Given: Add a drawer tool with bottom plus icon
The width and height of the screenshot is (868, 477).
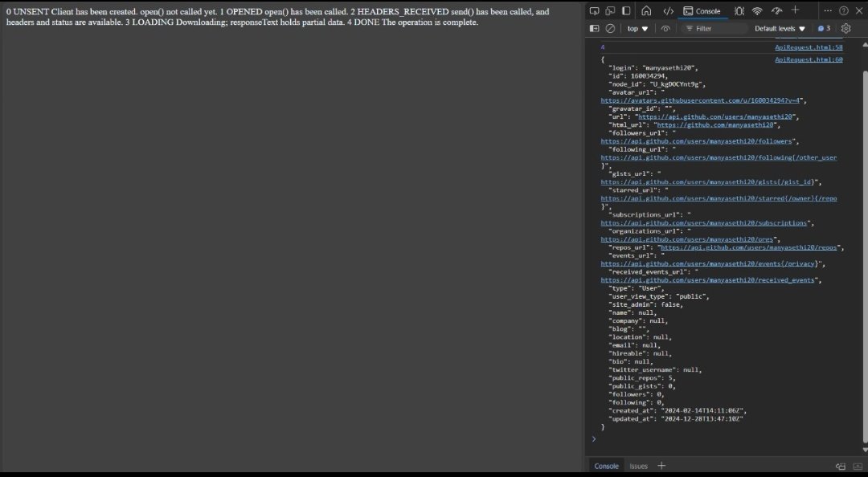Looking at the screenshot, I should coord(661,466).
